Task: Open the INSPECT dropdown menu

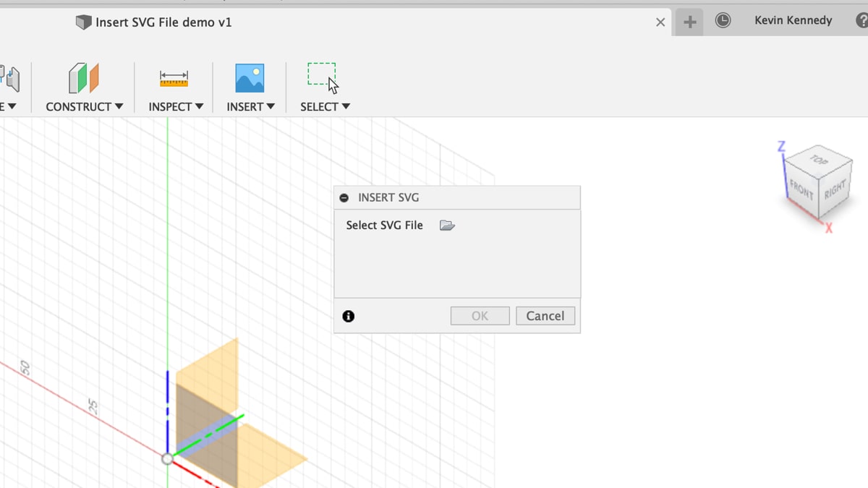Action: tap(176, 106)
